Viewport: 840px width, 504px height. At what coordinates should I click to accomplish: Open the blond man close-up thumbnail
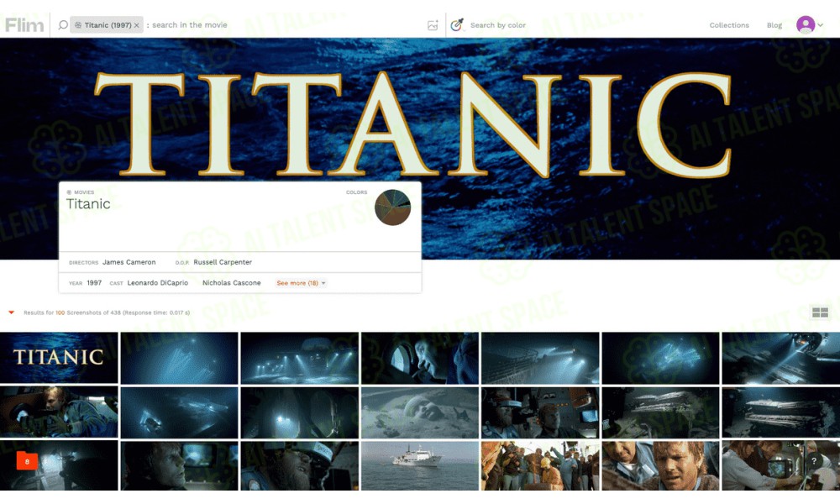pos(660,465)
